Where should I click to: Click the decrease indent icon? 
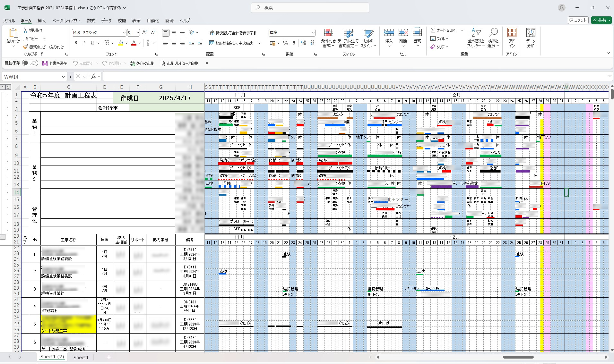192,43
